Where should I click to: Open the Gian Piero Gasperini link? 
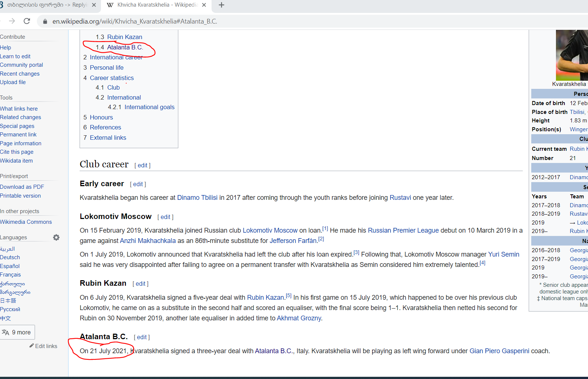coord(499,351)
